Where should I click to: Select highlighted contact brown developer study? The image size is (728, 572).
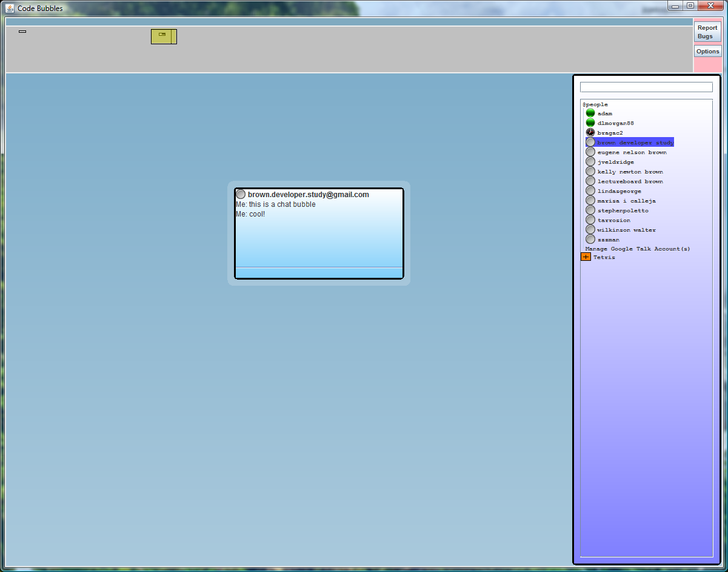tap(635, 143)
